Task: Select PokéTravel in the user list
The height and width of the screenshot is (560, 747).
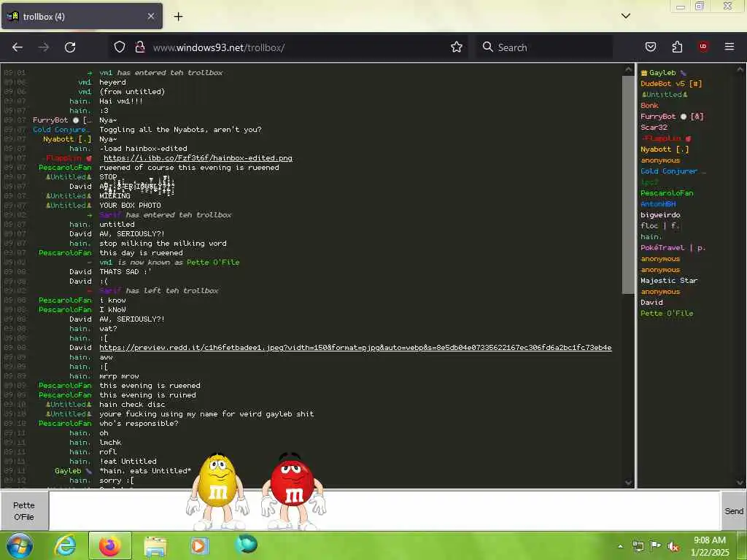Action: coord(673,248)
